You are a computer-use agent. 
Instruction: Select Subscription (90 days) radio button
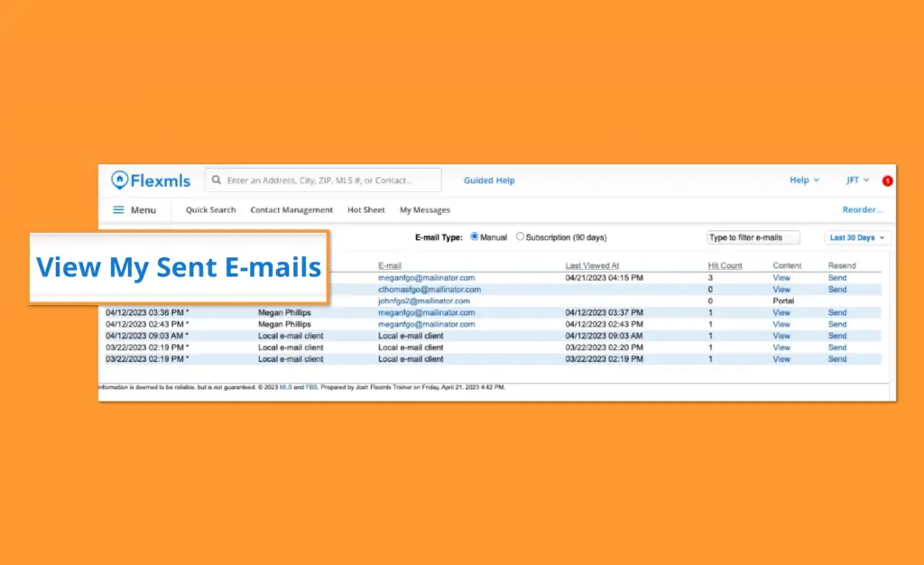coord(520,237)
